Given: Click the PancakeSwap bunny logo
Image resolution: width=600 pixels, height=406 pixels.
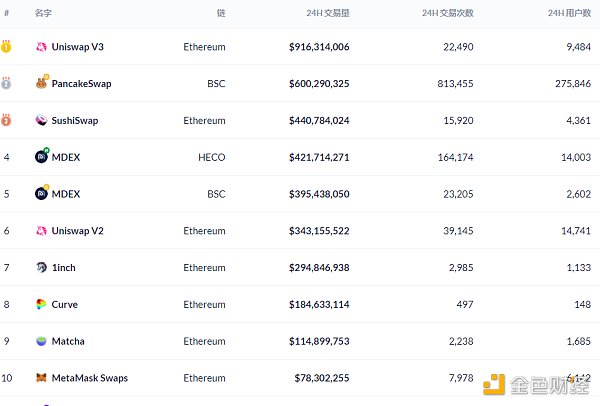Looking at the screenshot, I should 41,84.
